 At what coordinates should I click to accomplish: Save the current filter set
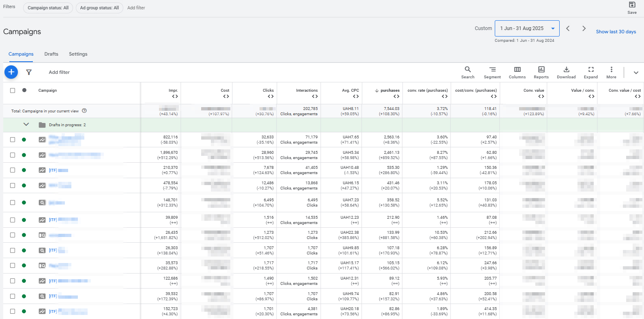pos(632,7)
